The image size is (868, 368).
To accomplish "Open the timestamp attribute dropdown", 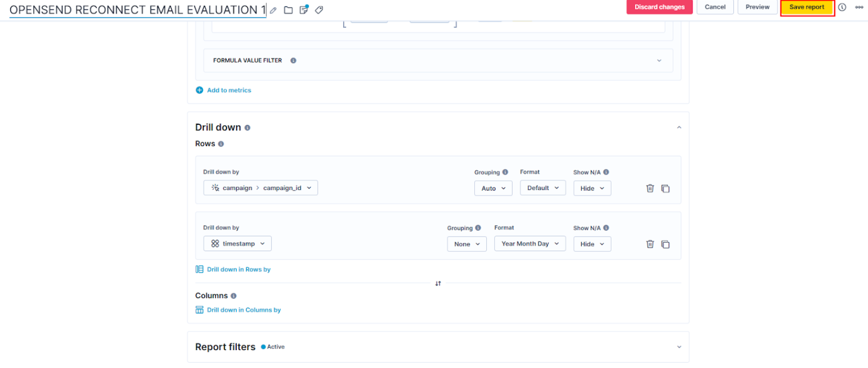I will [x=237, y=244].
